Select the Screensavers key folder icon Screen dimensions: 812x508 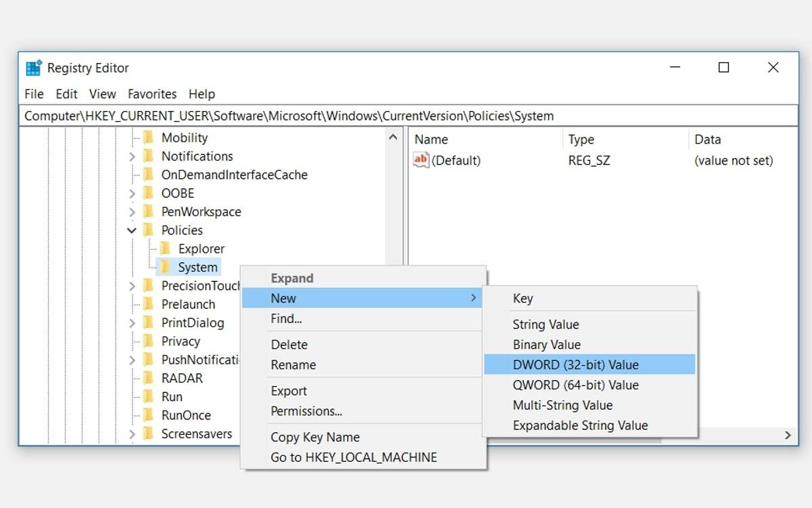148,433
